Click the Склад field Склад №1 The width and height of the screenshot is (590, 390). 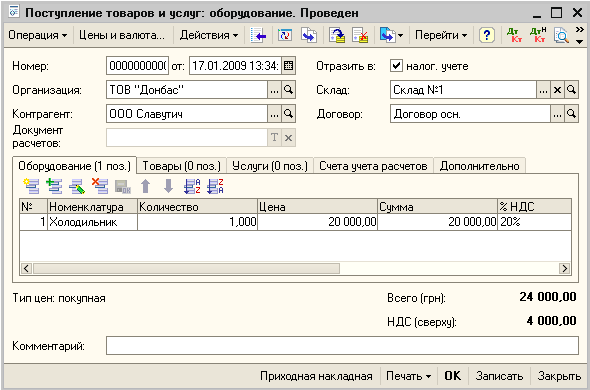pos(463,90)
